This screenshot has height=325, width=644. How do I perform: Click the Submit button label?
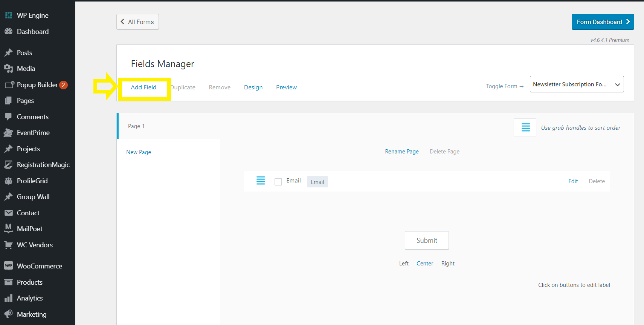click(x=427, y=241)
